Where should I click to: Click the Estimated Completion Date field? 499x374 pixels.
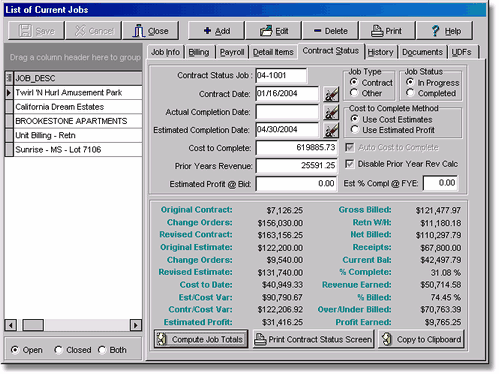[x=287, y=130]
